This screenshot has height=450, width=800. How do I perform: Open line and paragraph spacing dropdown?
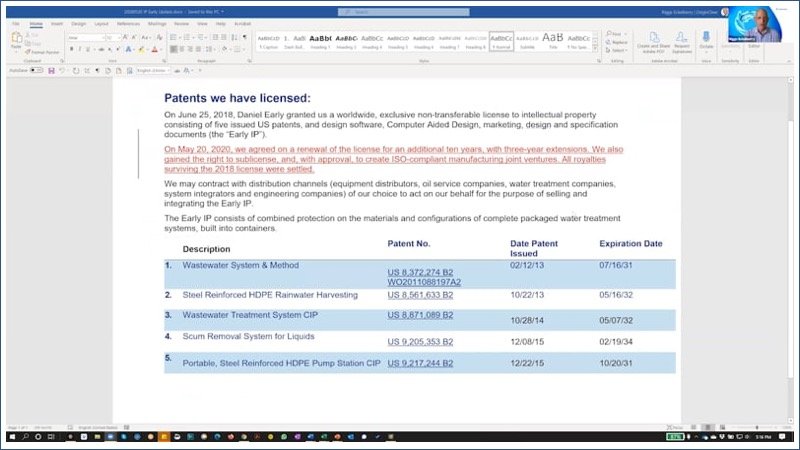point(210,49)
